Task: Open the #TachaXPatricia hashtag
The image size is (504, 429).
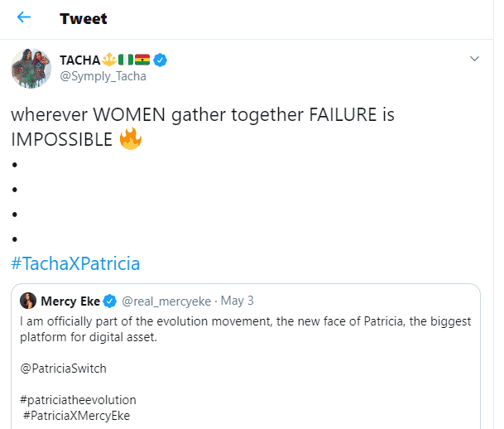Action: click(75, 264)
